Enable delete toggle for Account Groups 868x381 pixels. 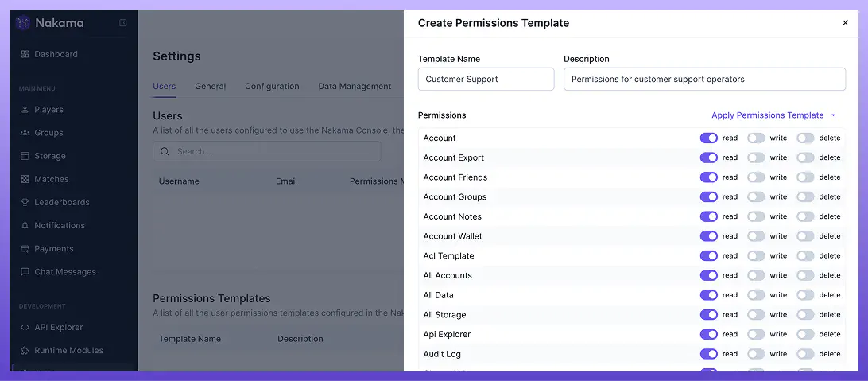pyautogui.click(x=805, y=197)
